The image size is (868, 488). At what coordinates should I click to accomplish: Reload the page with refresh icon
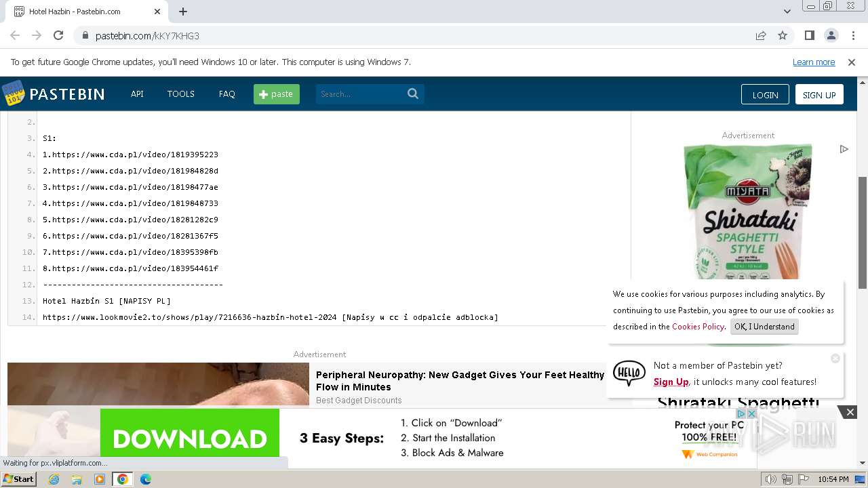(x=58, y=35)
